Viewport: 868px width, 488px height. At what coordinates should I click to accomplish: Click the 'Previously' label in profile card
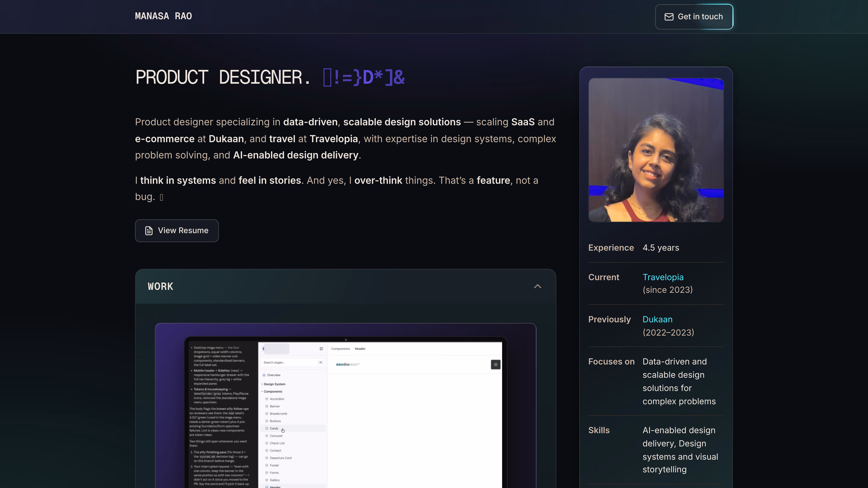point(609,319)
